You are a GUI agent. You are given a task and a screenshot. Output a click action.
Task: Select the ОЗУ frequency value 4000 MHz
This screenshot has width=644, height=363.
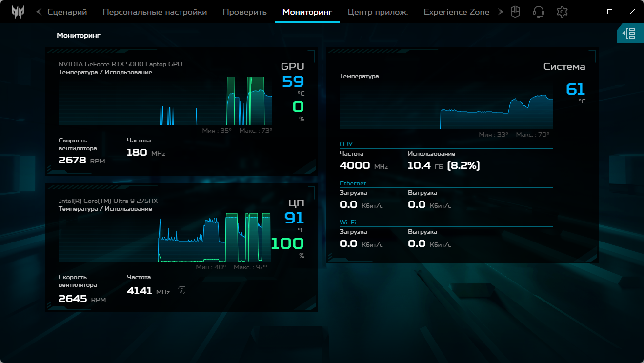tap(363, 166)
